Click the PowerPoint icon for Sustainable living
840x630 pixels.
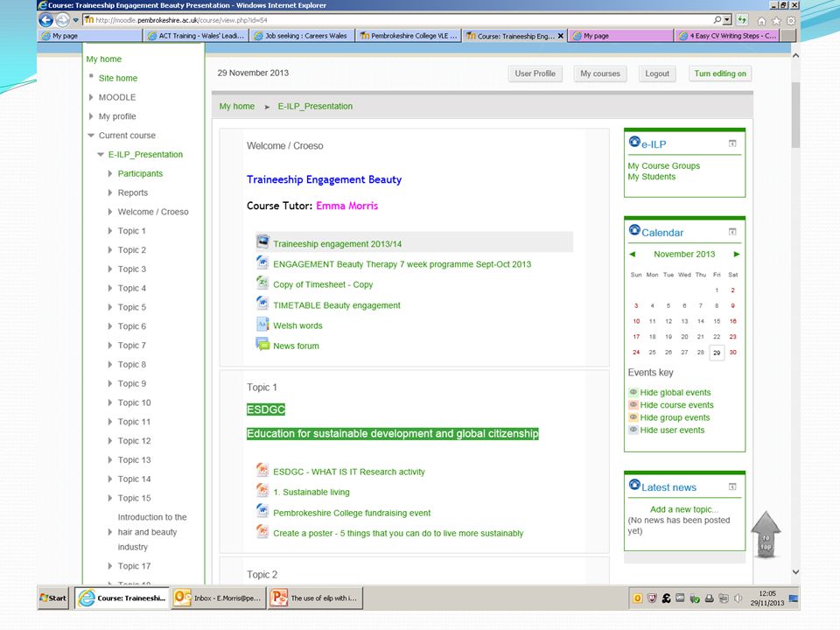tap(262, 490)
